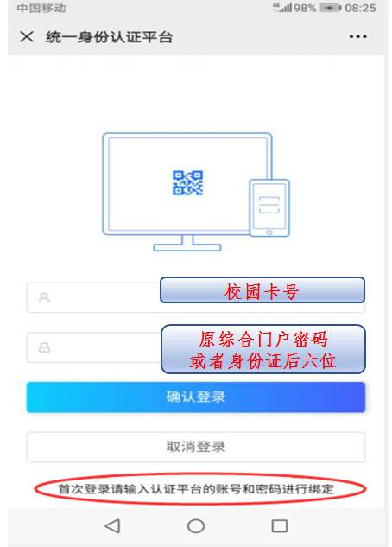Tap the Android recent apps square button

[x=280, y=526]
